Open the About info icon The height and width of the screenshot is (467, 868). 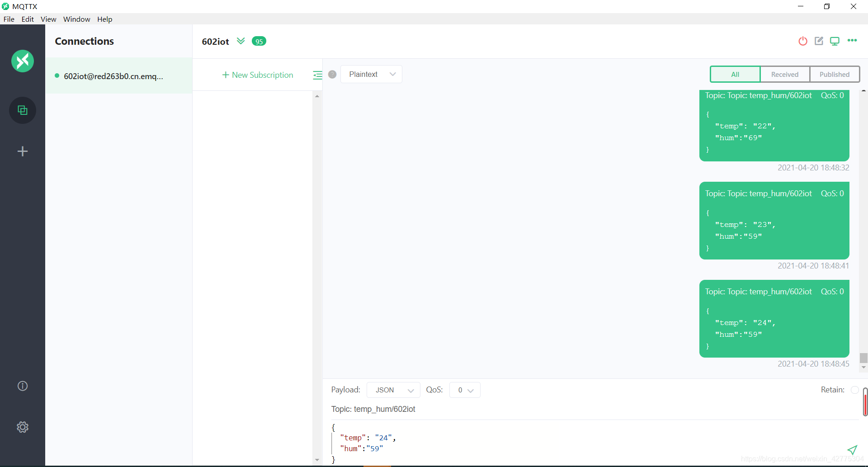pos(23,386)
